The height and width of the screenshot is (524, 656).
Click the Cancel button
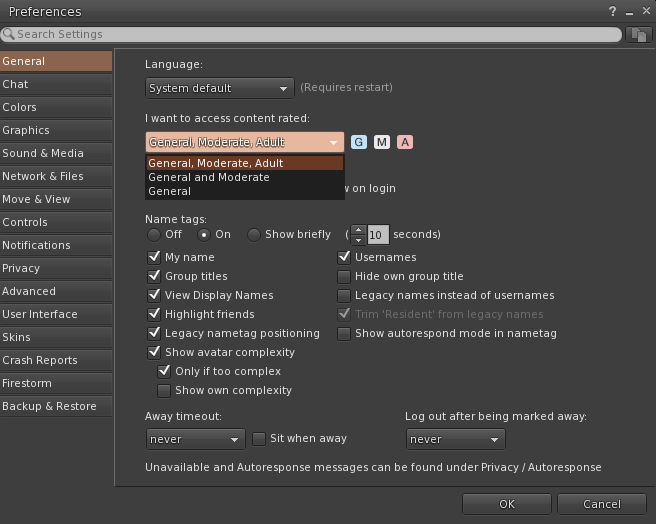click(x=601, y=504)
